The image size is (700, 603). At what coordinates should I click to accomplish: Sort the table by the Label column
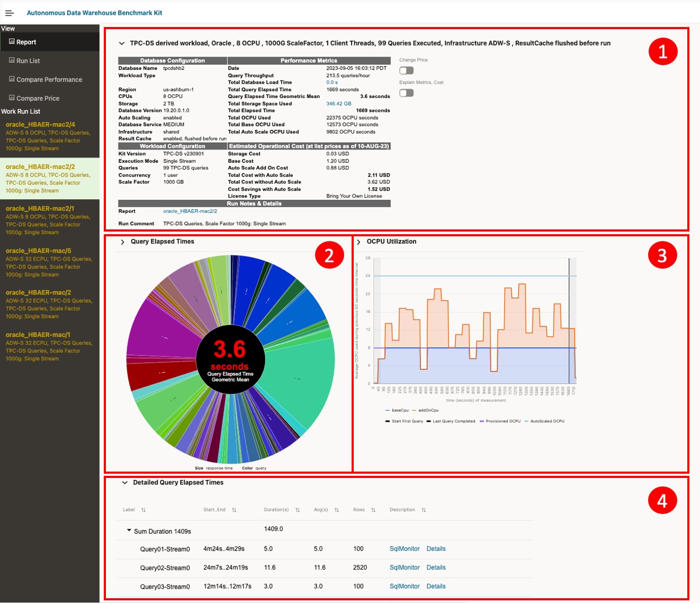(x=143, y=510)
